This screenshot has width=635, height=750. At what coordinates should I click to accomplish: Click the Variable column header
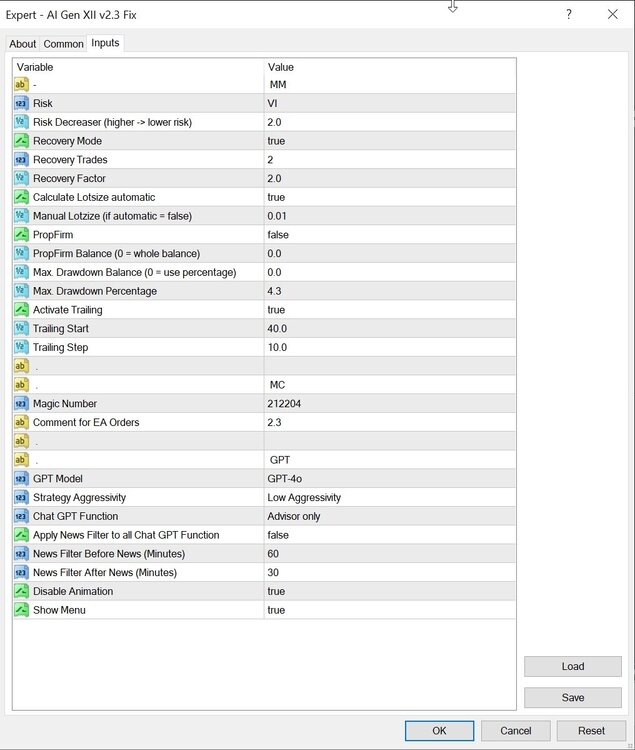pos(138,67)
